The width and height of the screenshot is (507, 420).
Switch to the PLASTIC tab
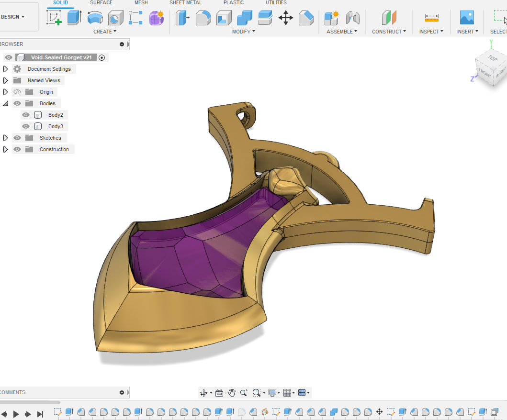234,2
